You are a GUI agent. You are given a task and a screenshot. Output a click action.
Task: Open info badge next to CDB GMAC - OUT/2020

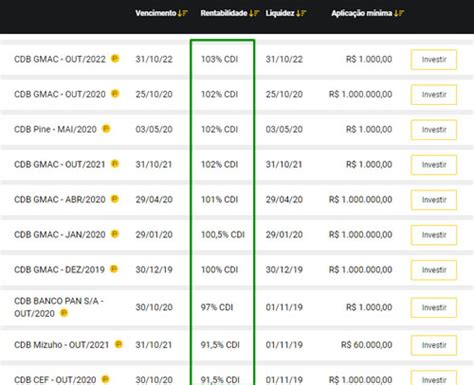point(115,93)
